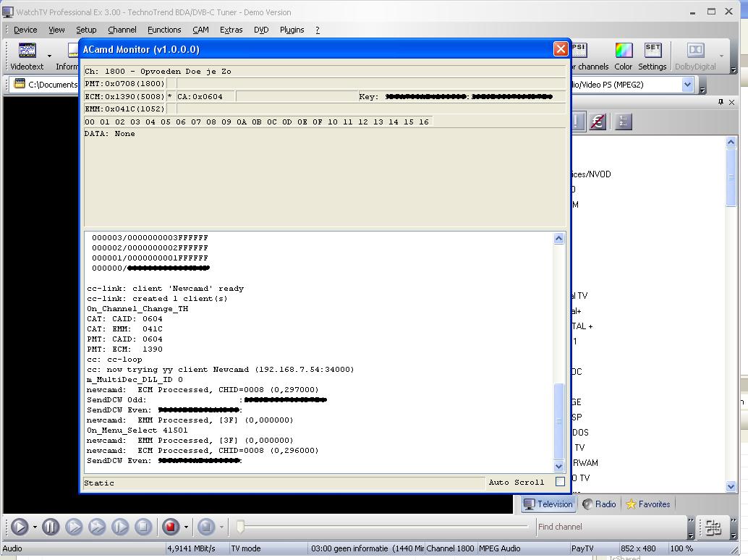Image resolution: width=748 pixels, height=560 pixels.
Task: Click the numbered list sort icon
Action: click(x=623, y=122)
